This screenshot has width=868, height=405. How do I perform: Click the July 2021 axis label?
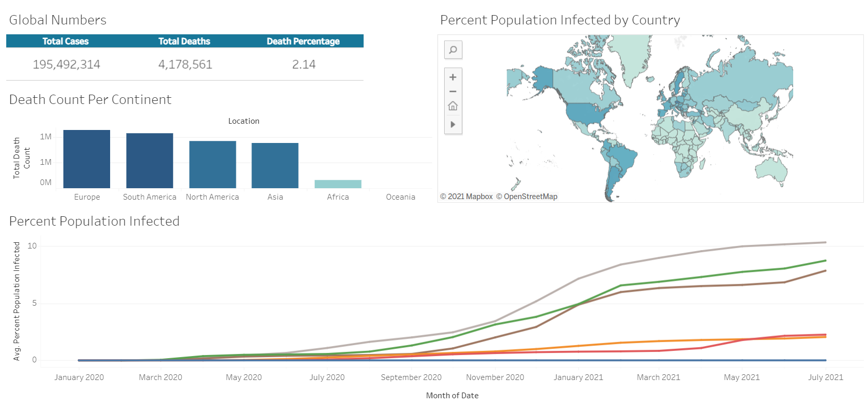pos(825,377)
